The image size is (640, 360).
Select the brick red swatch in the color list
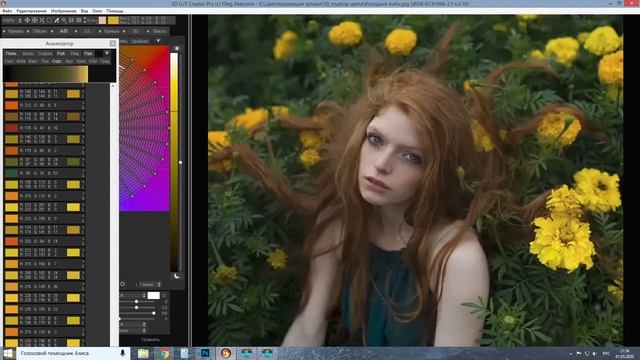pyautogui.click(x=11, y=128)
